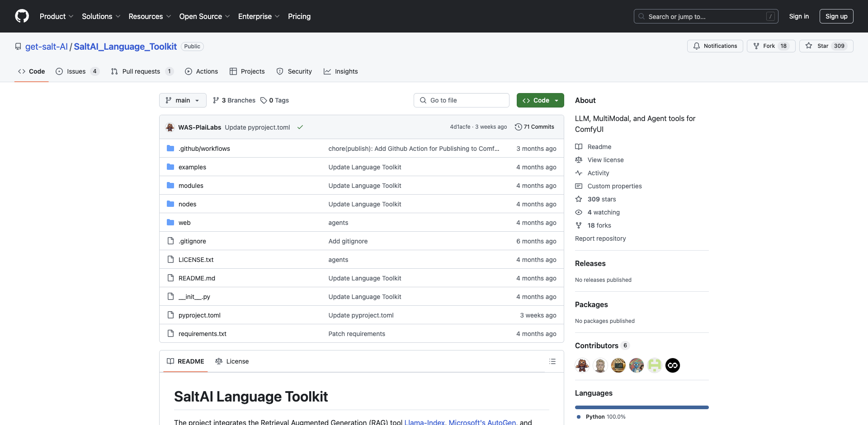
Task: Click Custom properties icon in About
Action: [579, 186]
